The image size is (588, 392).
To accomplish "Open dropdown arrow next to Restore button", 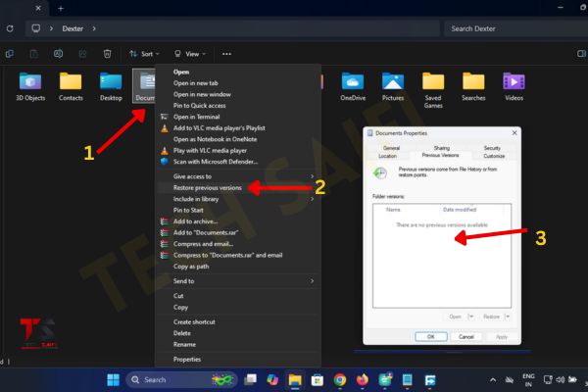I will [x=507, y=317].
